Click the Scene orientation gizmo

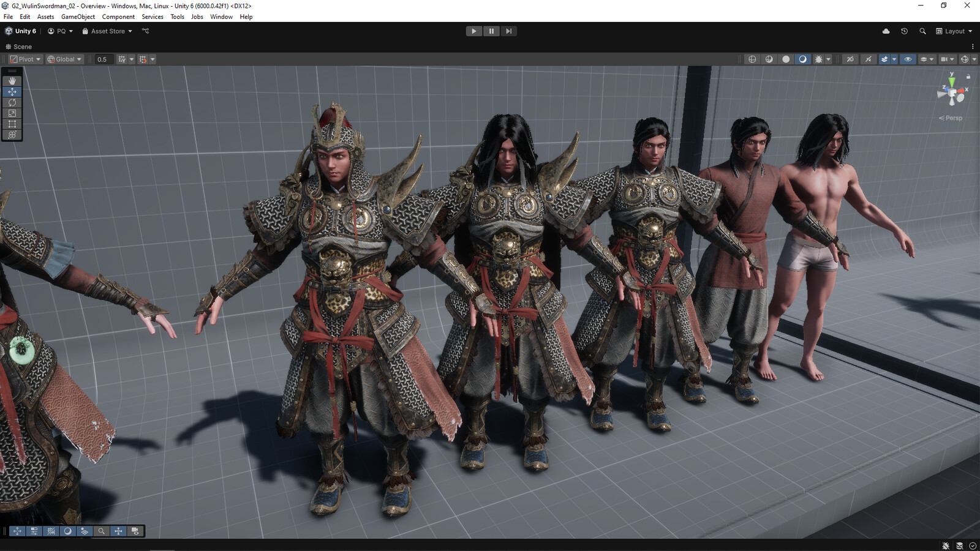(951, 92)
